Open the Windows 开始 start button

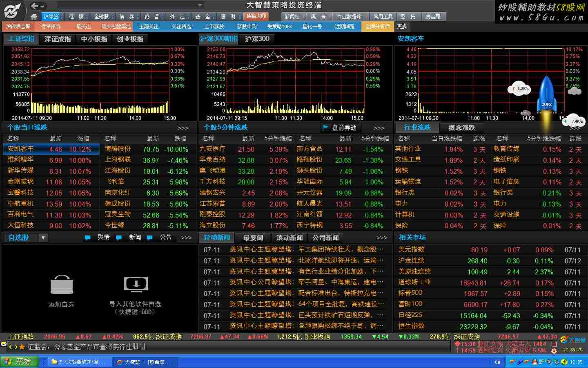pyautogui.click(x=19, y=362)
